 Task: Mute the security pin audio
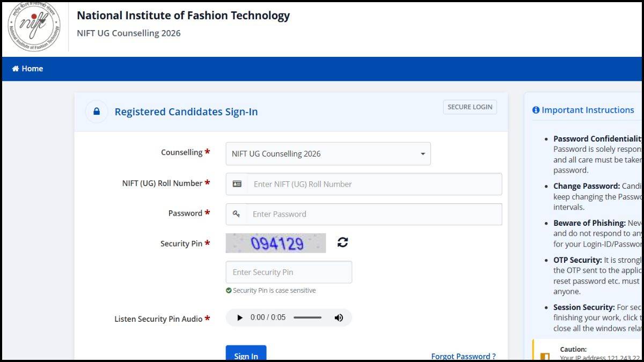[339, 317]
